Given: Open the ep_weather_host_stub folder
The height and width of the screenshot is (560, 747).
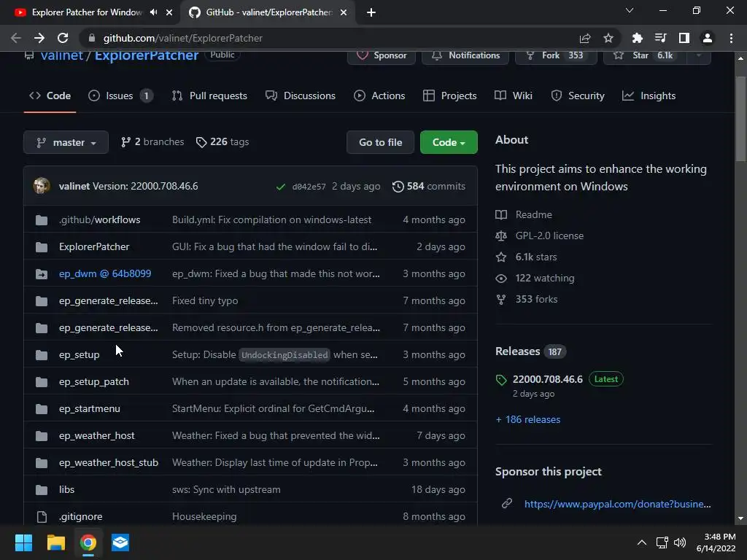Looking at the screenshot, I should coord(109,463).
